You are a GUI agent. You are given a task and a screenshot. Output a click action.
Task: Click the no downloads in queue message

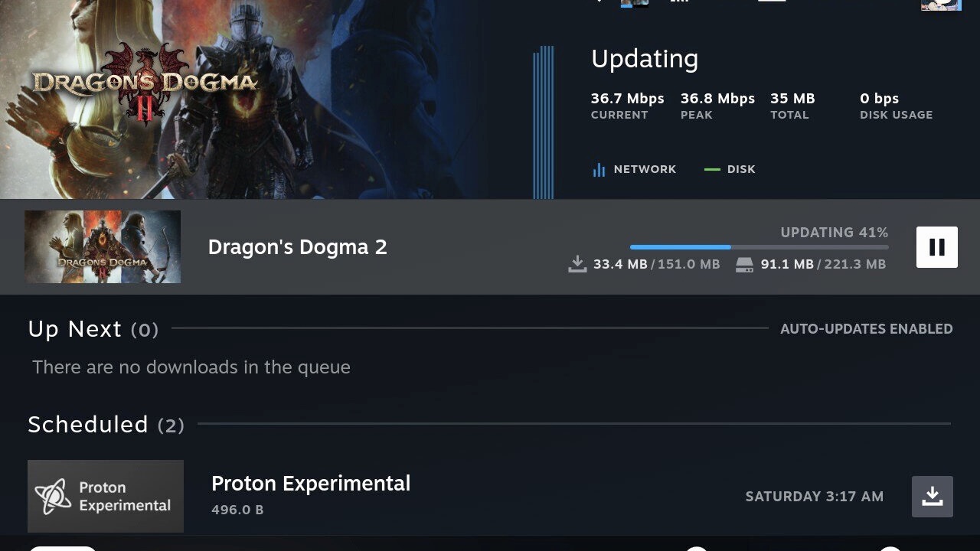[x=191, y=367]
